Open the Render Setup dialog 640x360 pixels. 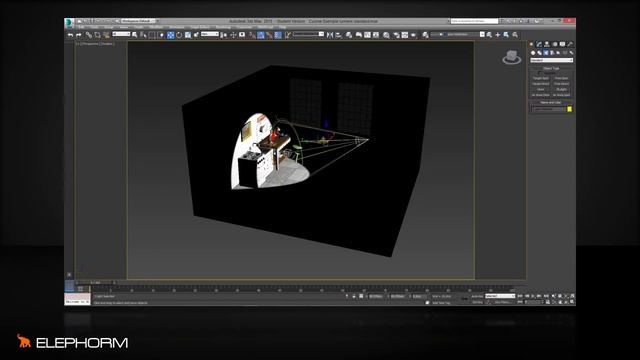(396, 35)
